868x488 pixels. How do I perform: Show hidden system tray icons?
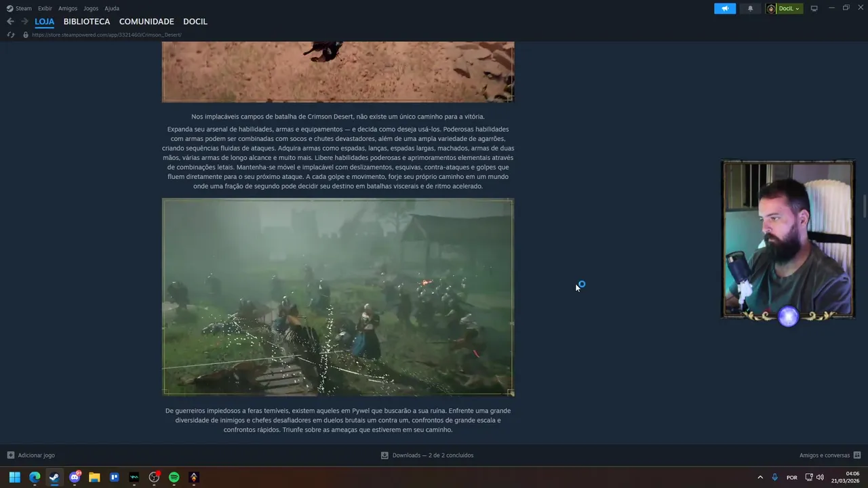[x=760, y=477]
